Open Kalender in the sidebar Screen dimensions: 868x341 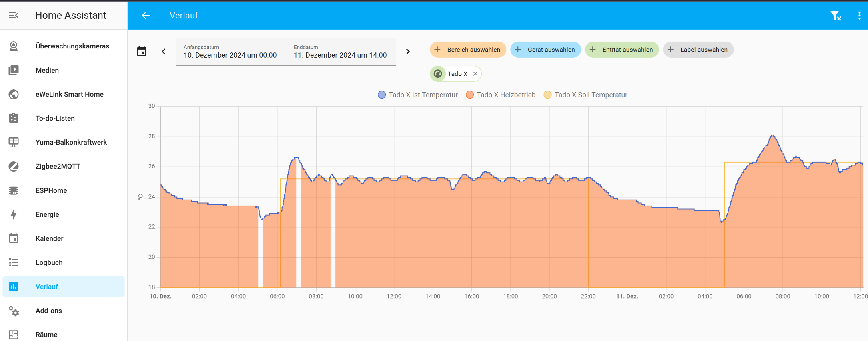point(64,238)
